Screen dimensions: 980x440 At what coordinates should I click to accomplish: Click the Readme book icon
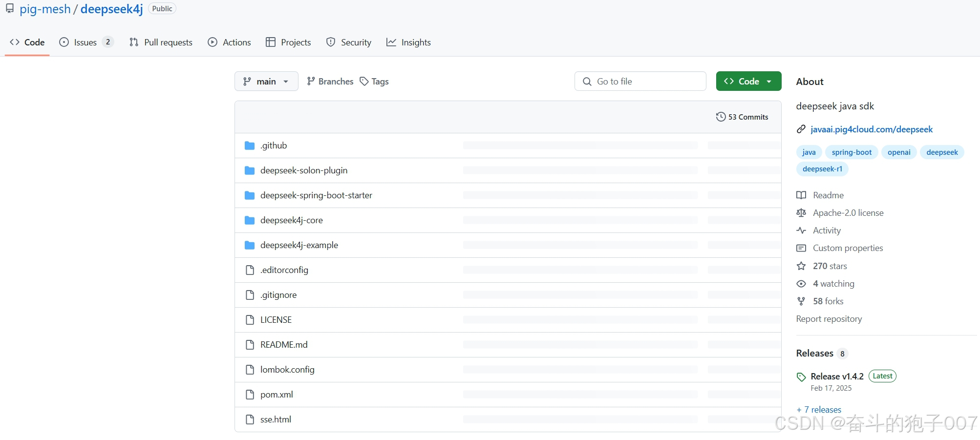pos(801,195)
